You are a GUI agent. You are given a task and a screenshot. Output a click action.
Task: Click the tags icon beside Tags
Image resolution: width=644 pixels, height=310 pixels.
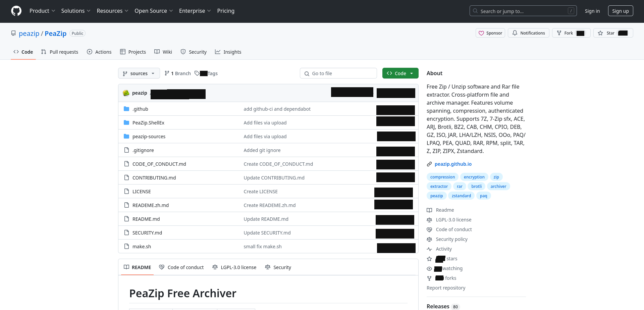197,73
